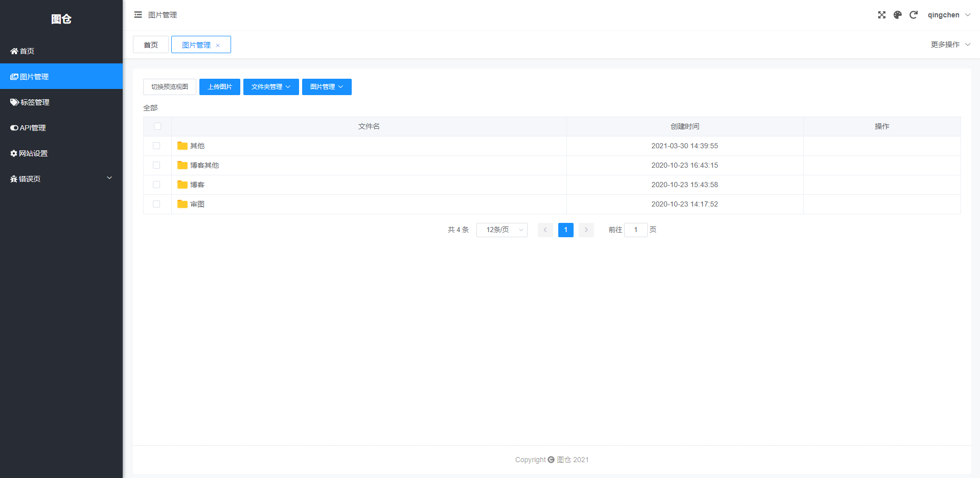Expand the 错误页 sidebar submenu
This screenshot has height=478, width=980.
coord(61,178)
